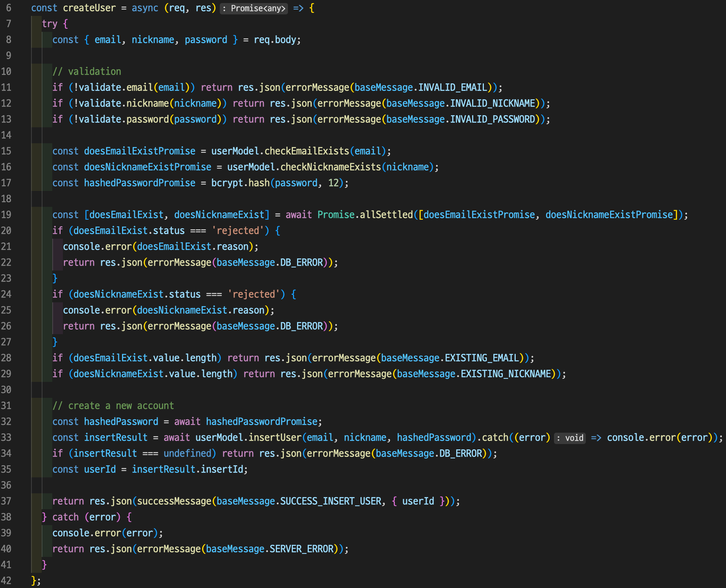Viewport: 726px width, 588px height.
Task: Click line number 19 in the gutter
Action: coord(6,215)
